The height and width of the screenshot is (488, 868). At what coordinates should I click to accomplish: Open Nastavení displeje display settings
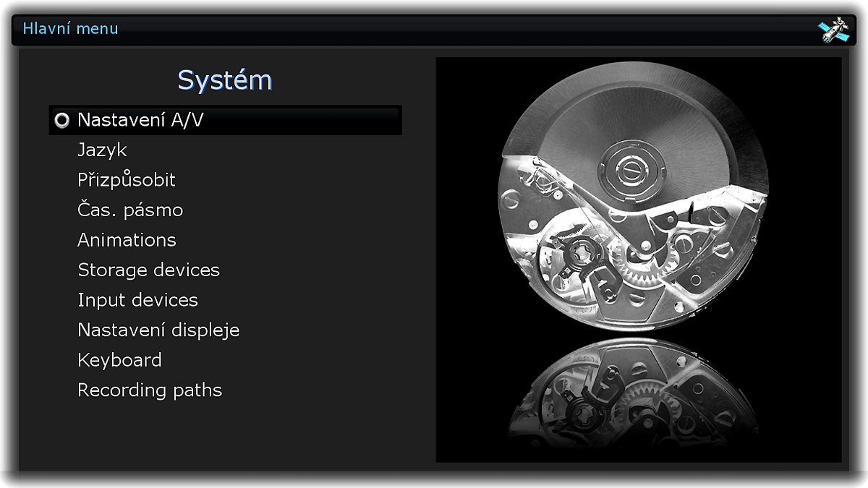point(158,330)
